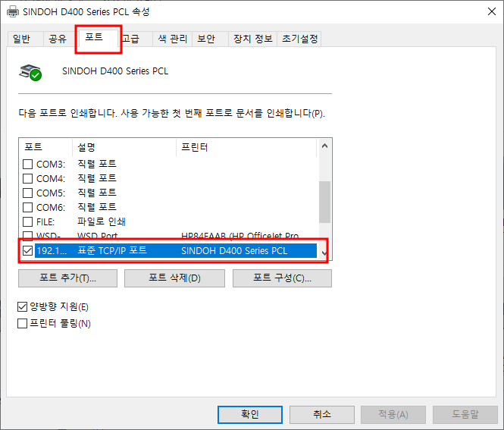Select the COM6: '직렬 포트' description

pyautogui.click(x=97, y=207)
